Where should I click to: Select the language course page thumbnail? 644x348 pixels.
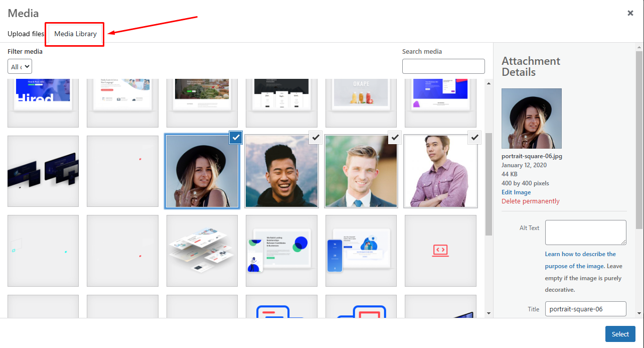(122, 103)
